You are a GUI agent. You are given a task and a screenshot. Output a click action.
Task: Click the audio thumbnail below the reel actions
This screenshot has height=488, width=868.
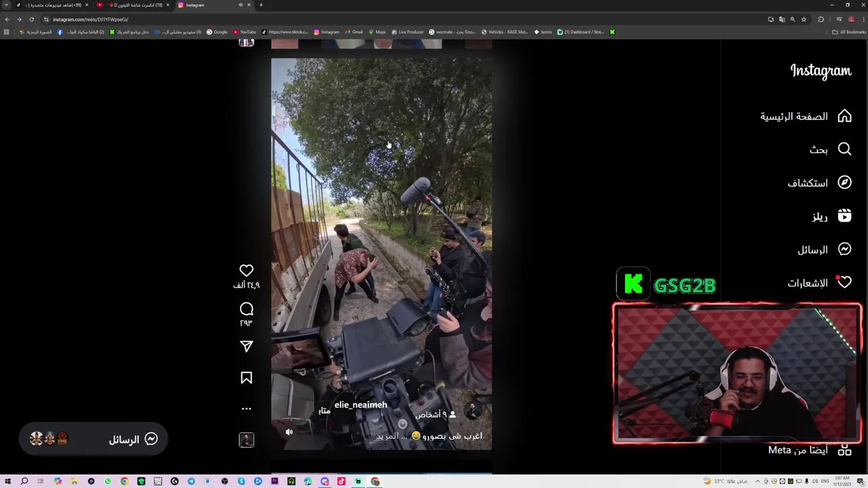point(246,440)
